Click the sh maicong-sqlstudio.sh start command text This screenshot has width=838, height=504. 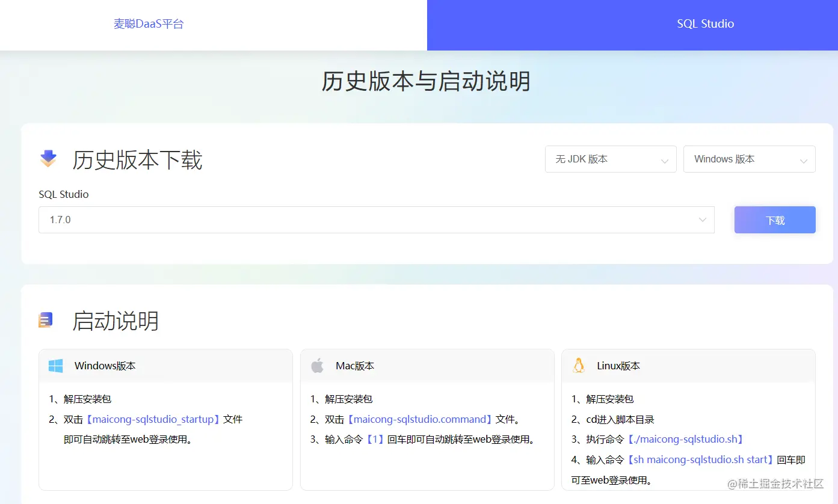701,459
